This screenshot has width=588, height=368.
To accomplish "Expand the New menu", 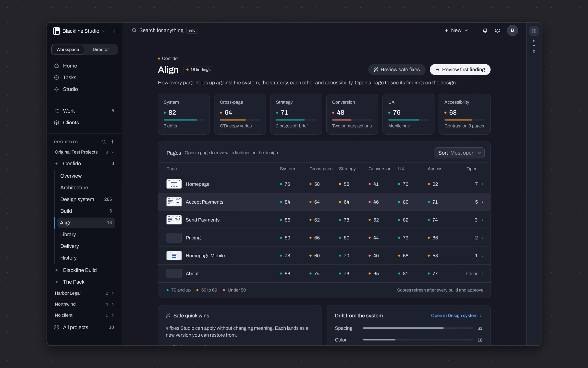I will pyautogui.click(x=456, y=30).
